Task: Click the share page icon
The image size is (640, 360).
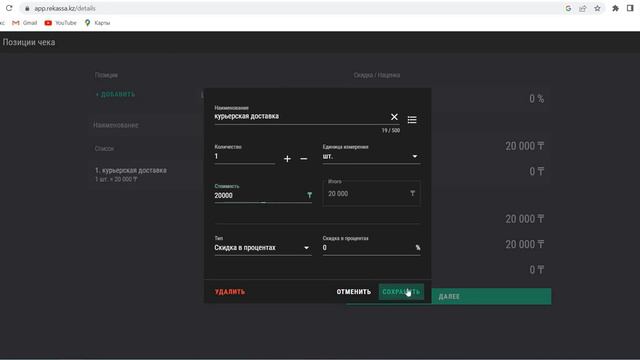Action: tap(583, 8)
